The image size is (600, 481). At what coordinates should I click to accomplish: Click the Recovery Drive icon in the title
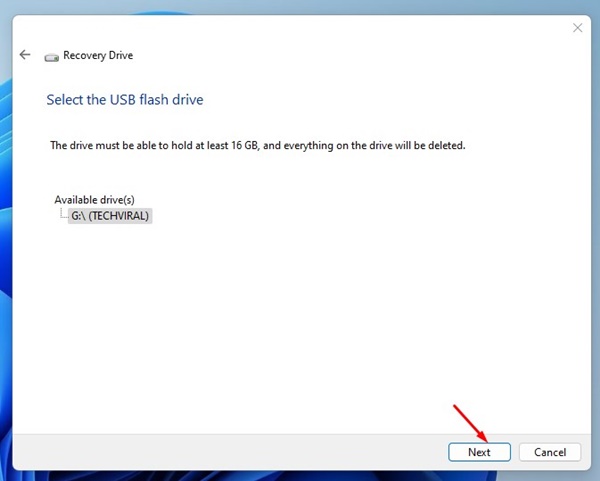pos(51,57)
